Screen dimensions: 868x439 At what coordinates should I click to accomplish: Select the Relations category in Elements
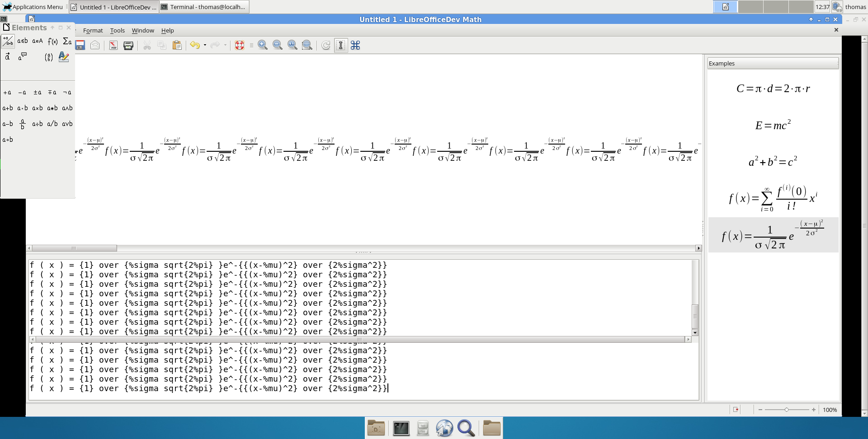[23, 41]
